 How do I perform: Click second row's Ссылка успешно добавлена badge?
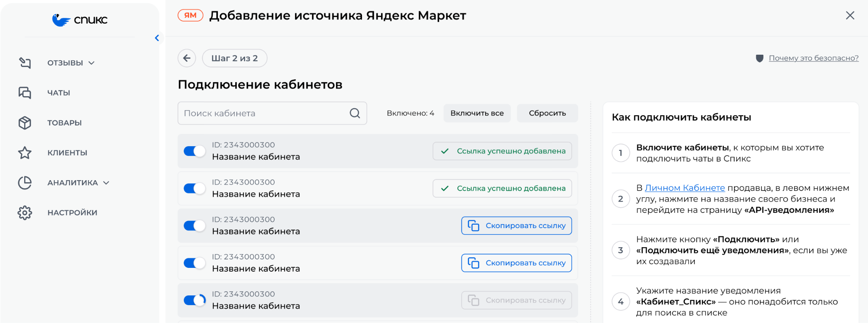[502, 188]
